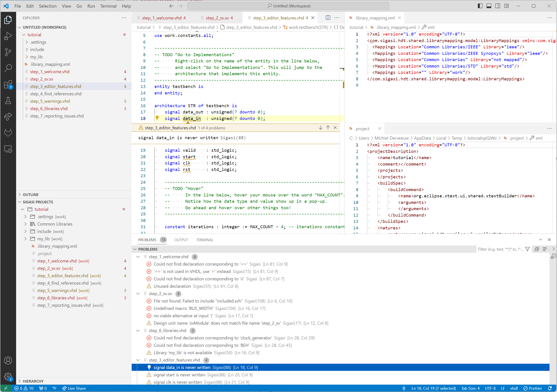Collapse all problems in panel

point(537,249)
